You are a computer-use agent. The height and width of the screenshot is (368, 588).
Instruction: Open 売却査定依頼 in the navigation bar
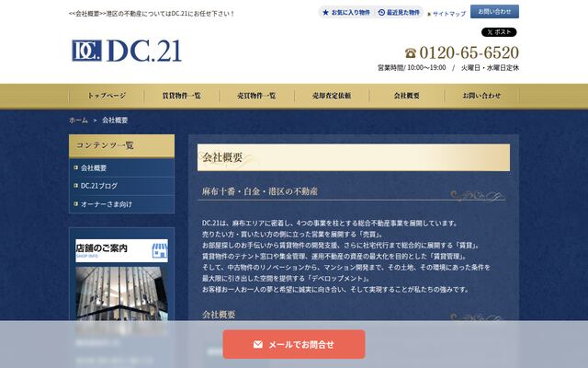tap(332, 96)
